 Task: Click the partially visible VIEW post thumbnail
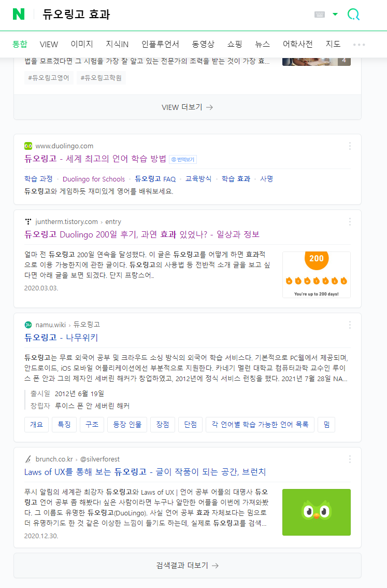coord(317,62)
